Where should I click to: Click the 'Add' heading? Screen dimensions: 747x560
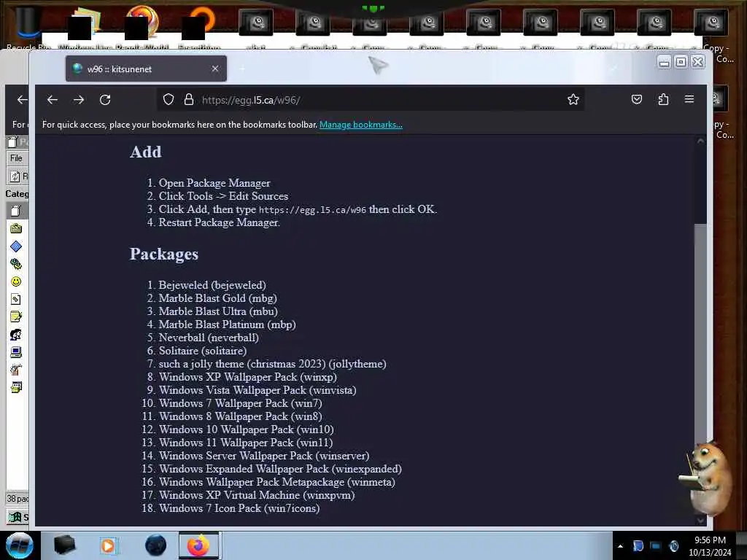(146, 152)
